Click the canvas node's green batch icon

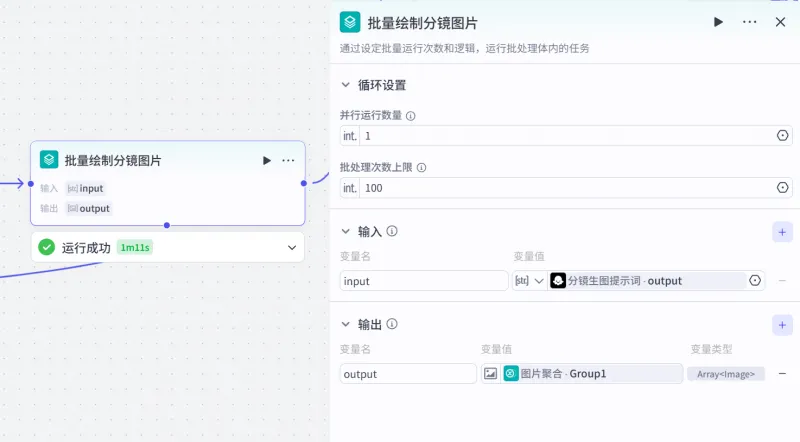pyautogui.click(x=49, y=160)
